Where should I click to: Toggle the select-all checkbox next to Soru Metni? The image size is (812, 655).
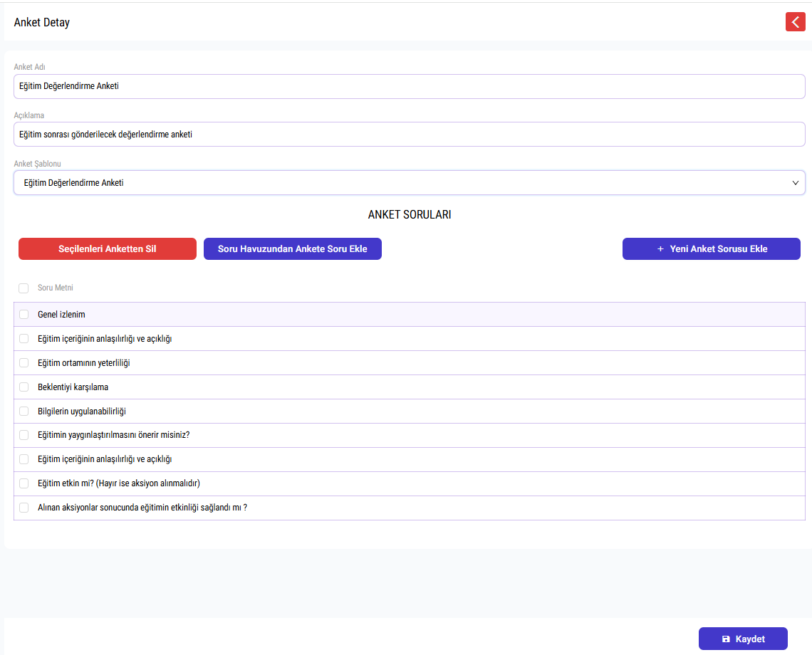pyautogui.click(x=24, y=288)
